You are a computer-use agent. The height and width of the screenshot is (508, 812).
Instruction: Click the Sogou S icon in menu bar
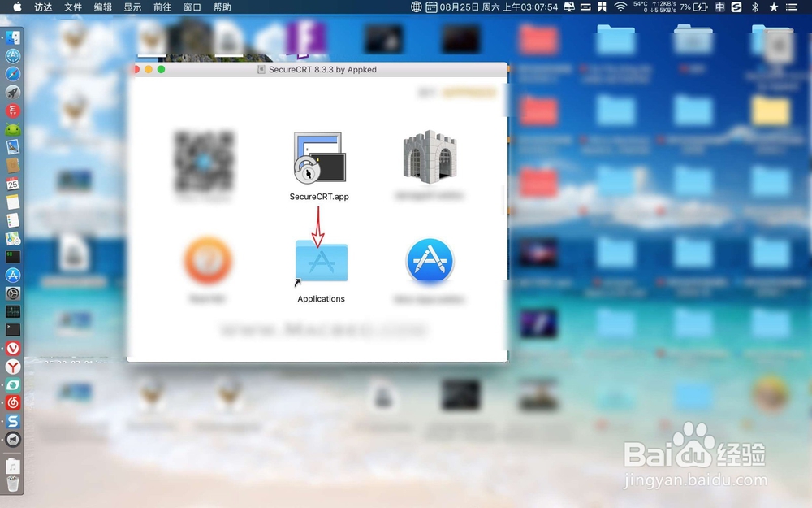pos(736,7)
